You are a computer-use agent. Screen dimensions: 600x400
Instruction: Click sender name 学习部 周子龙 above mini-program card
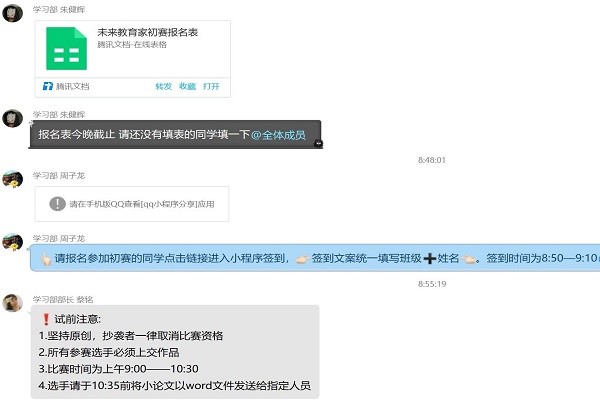(x=59, y=175)
